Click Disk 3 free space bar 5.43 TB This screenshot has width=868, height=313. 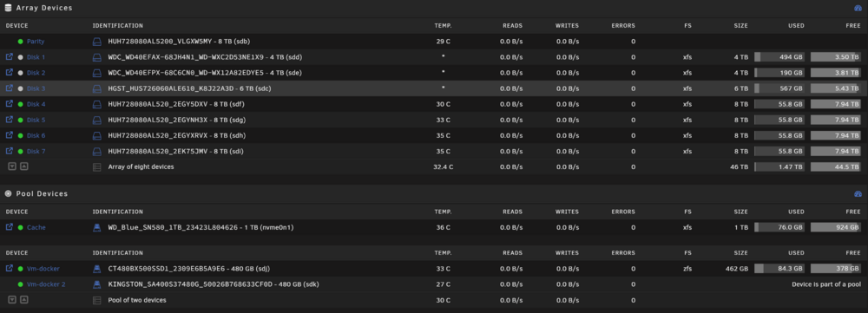coord(836,88)
